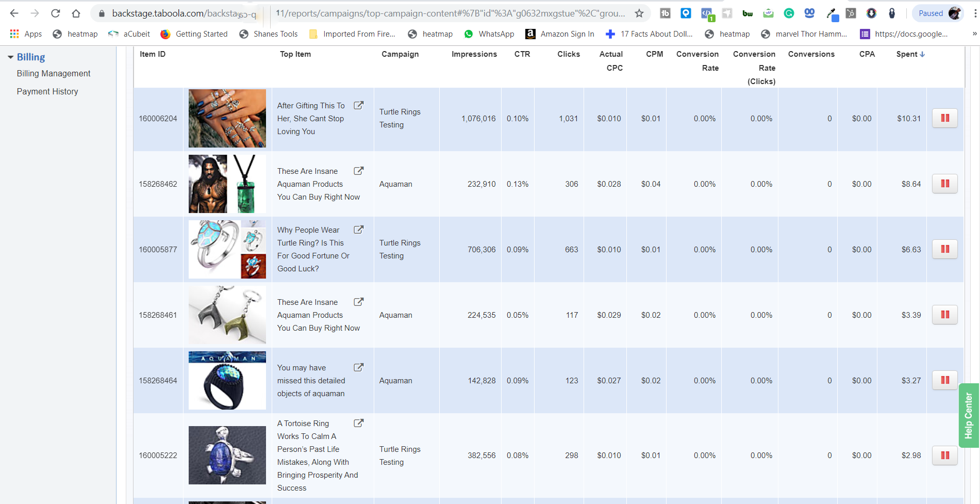
Task: Open the Apps grid shortcut
Action: tap(26, 34)
